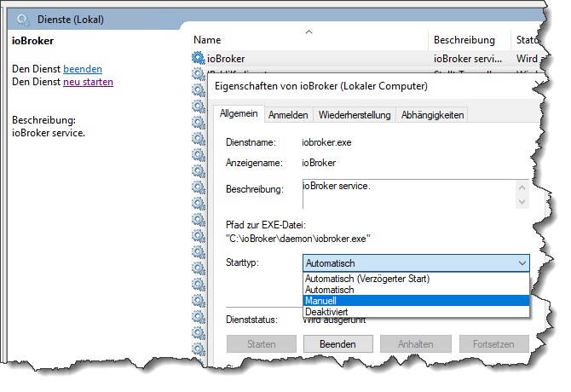Viewport: 571px width, 392px height.
Task: Choose the Automatisch option in list
Action: point(416,290)
